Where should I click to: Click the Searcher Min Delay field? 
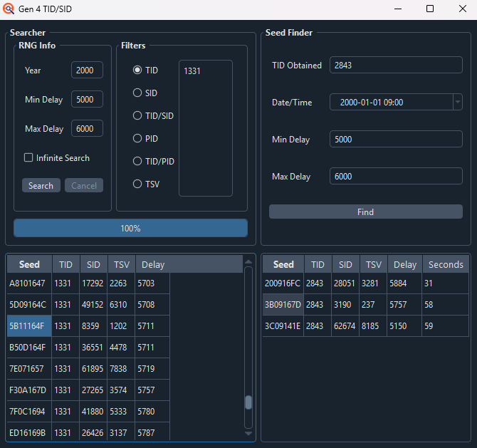(87, 99)
